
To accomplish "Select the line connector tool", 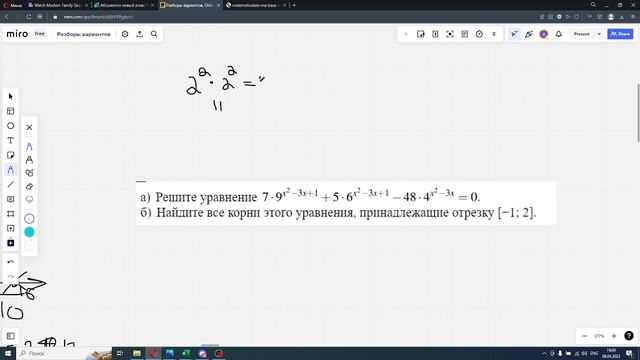I will click(x=11, y=184).
